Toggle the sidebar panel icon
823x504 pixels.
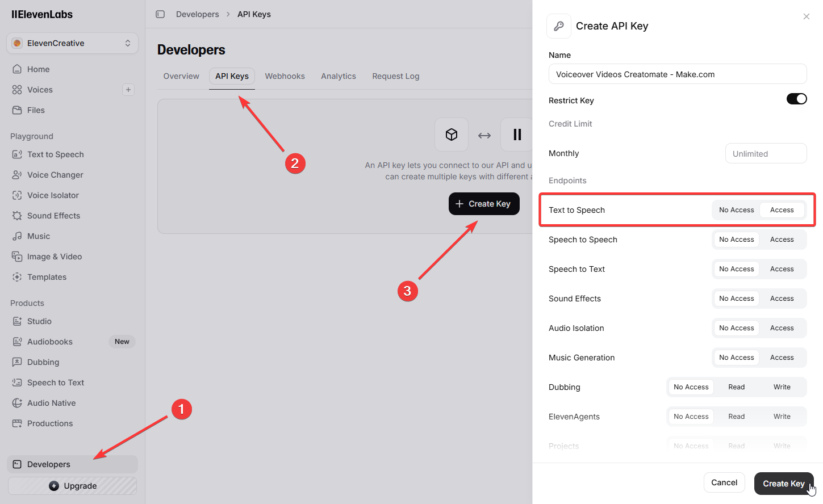[160, 14]
